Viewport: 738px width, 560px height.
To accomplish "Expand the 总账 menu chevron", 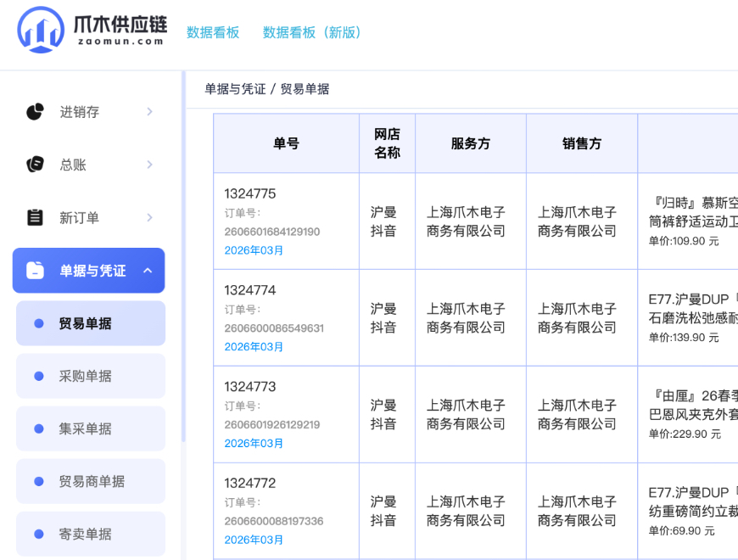I will 149,165.
